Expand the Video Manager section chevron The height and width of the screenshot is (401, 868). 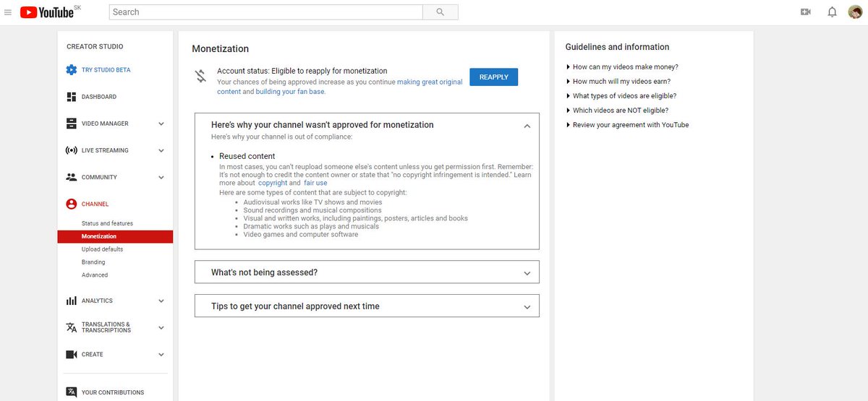point(161,124)
